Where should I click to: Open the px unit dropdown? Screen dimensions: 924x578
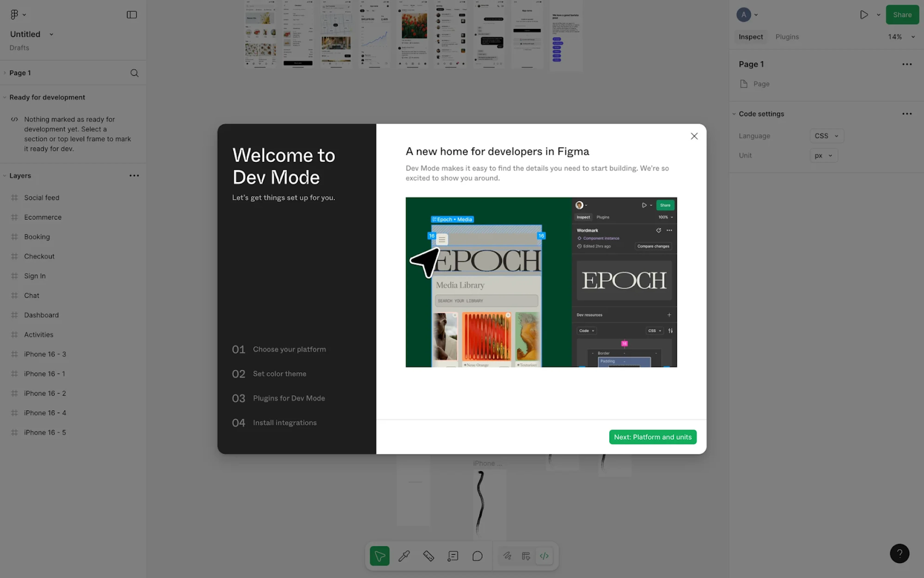coord(823,155)
